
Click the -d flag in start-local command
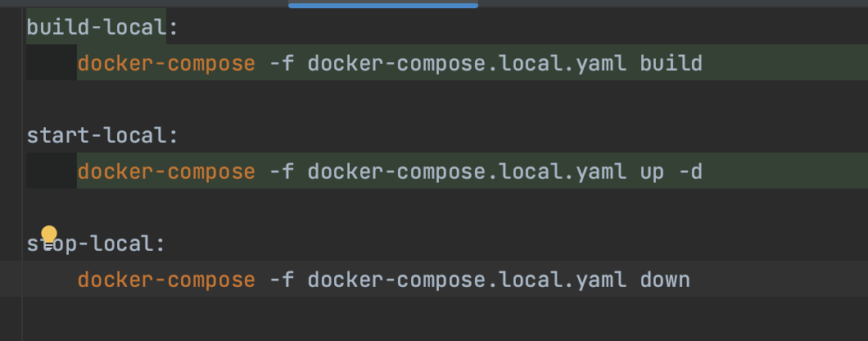pyautogui.click(x=690, y=171)
